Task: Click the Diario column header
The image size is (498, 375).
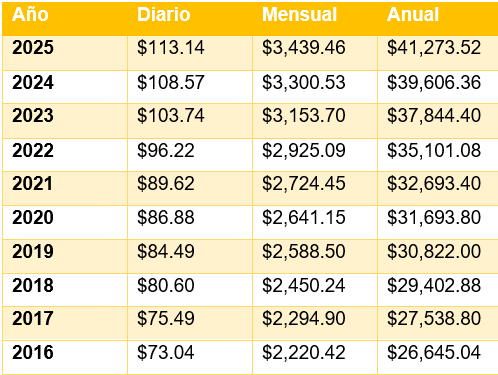Action: click(x=164, y=15)
